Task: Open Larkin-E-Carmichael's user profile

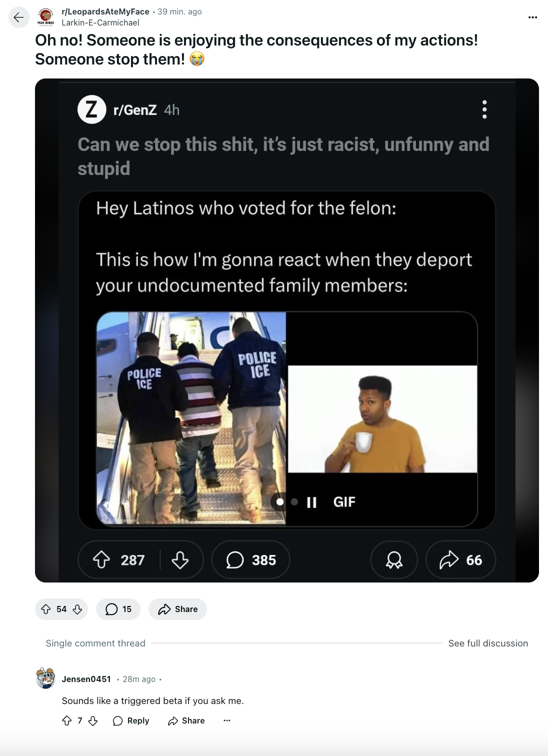Action: click(100, 22)
